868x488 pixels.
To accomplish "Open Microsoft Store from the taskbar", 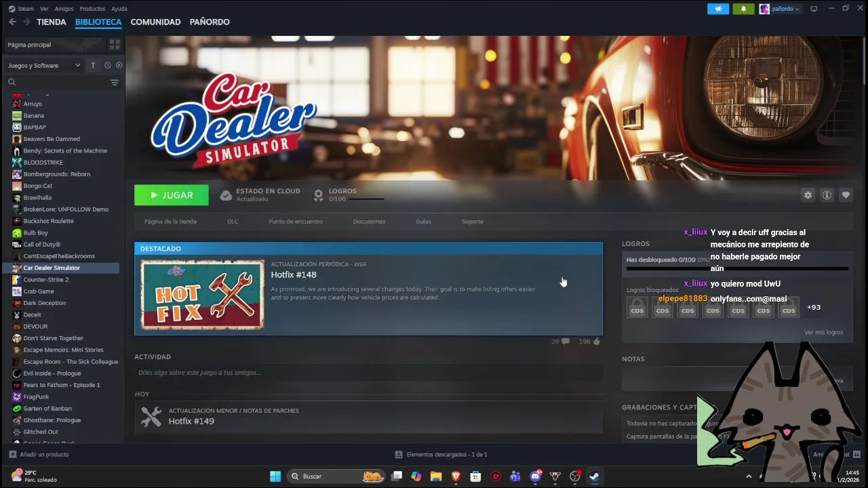I will coord(475,476).
